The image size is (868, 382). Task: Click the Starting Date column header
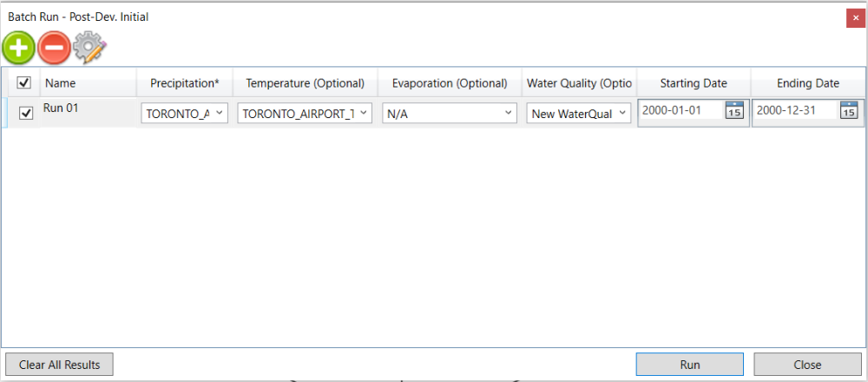coord(694,83)
